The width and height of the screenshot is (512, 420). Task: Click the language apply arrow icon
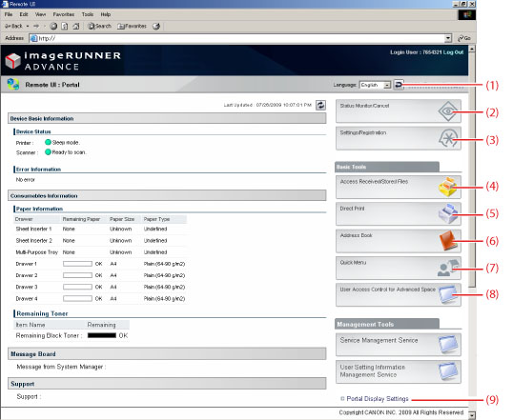click(x=399, y=85)
